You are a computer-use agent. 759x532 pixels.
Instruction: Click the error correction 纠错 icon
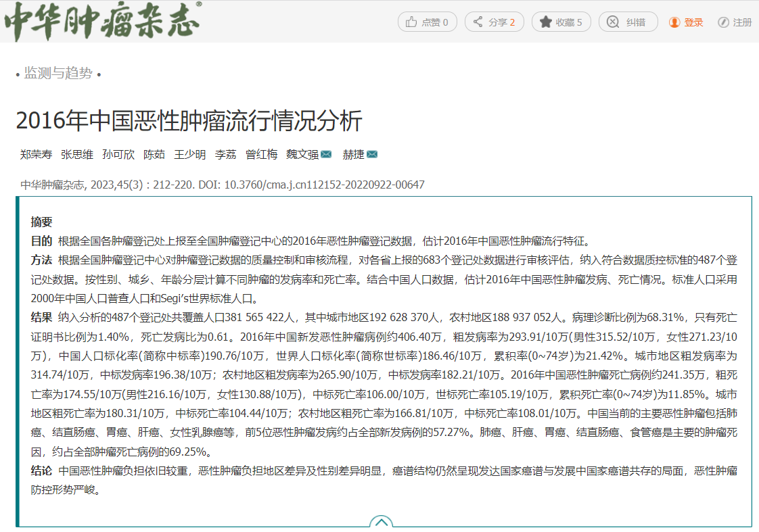point(612,22)
